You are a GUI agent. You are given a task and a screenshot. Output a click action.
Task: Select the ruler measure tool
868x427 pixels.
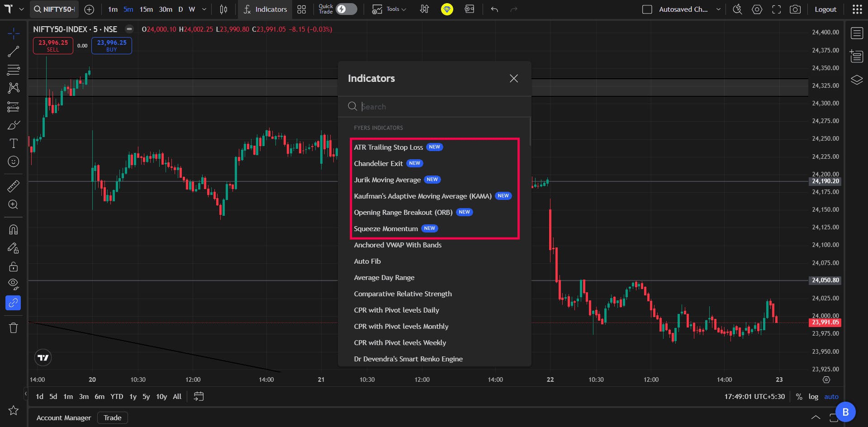coord(14,186)
